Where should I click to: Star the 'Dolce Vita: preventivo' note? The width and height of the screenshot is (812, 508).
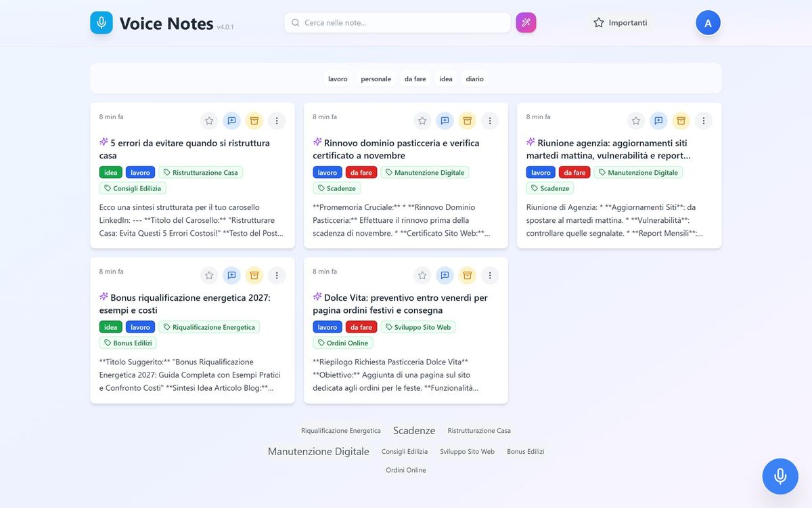pyautogui.click(x=422, y=276)
